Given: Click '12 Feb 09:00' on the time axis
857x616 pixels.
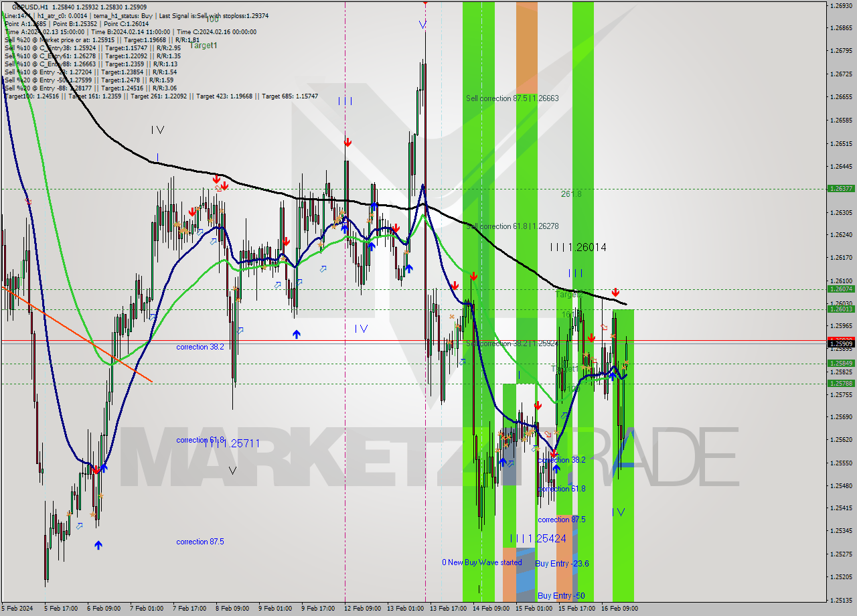Looking at the screenshot, I should tap(362, 609).
